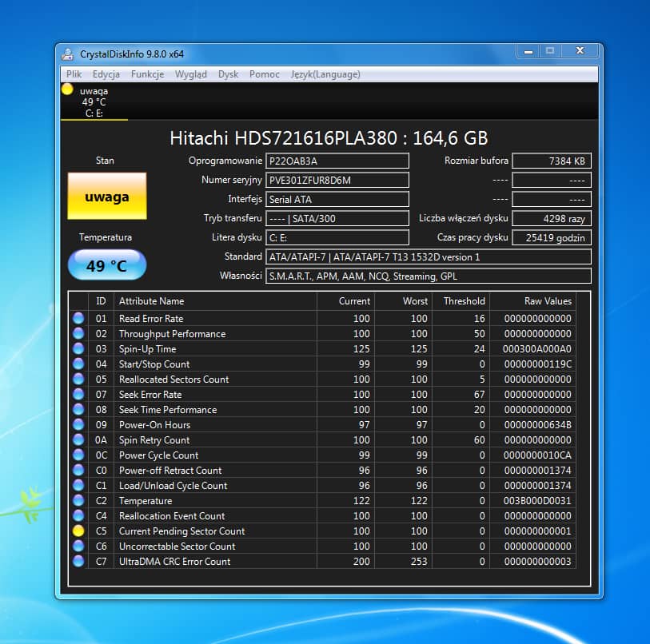The width and height of the screenshot is (650, 644).
Task: Click the 49 °C temperature button
Action: tap(107, 265)
